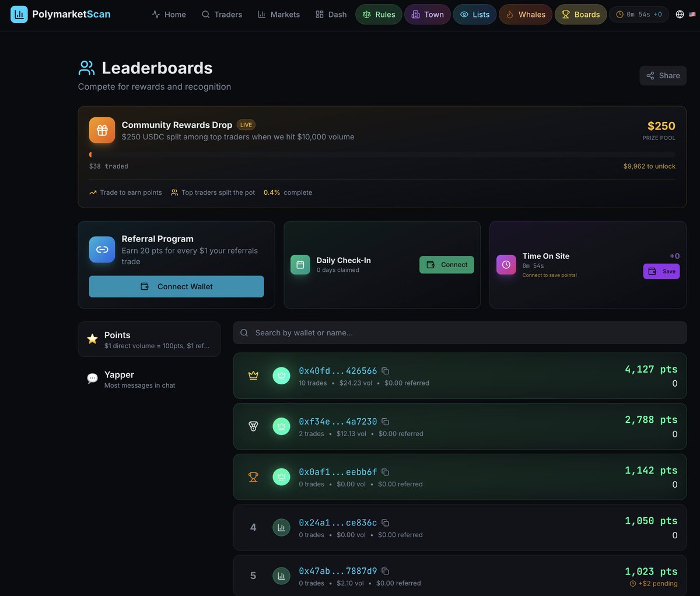Select the Yapper leaderboard tab

(149, 379)
